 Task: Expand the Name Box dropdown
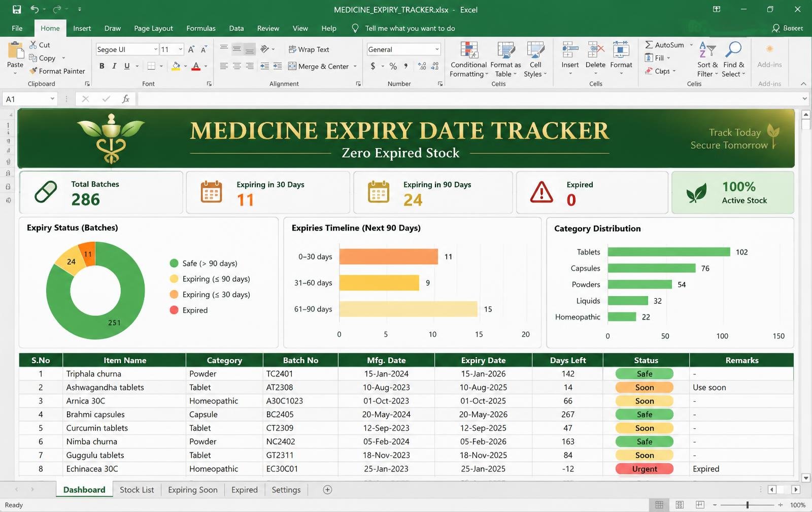click(52, 99)
